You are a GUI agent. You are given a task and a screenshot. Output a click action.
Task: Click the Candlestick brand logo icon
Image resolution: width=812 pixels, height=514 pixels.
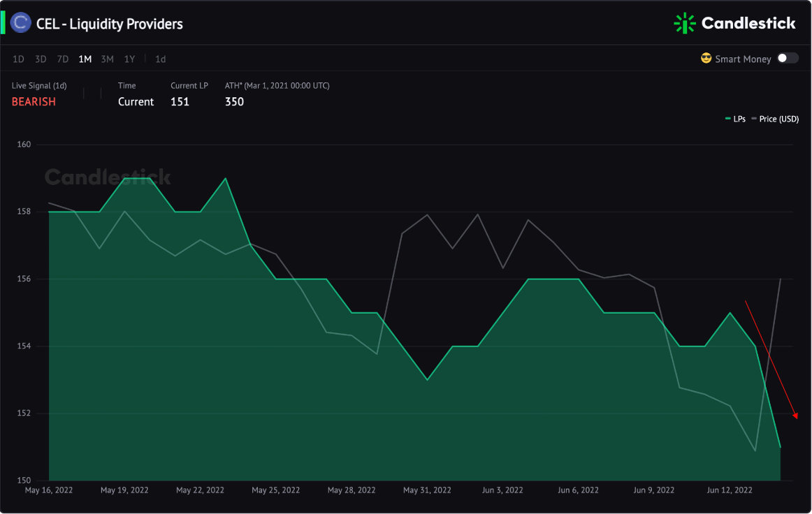point(684,23)
